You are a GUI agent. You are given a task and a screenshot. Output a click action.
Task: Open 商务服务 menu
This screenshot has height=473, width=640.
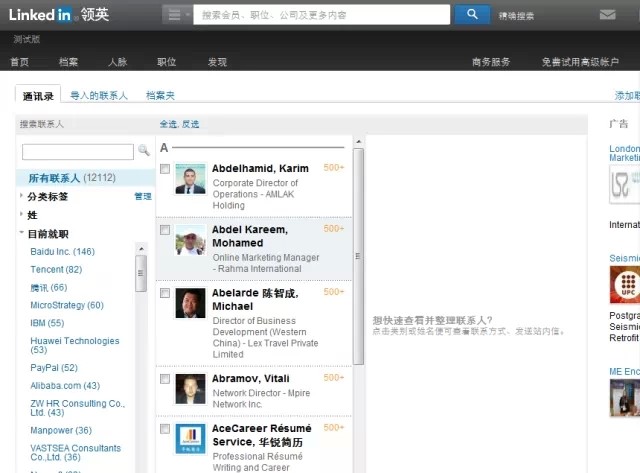tap(491, 62)
